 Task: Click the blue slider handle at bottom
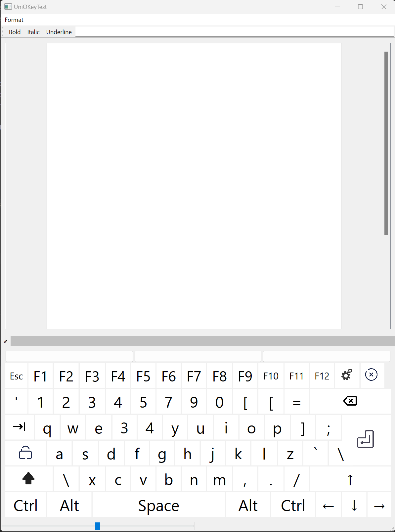[x=98, y=526]
